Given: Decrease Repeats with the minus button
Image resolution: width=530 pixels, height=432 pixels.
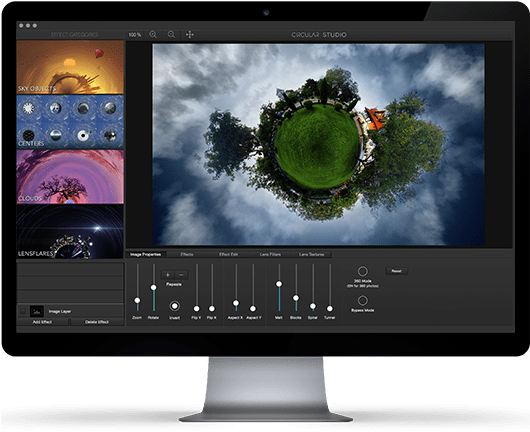Looking at the screenshot, I should coord(181,275).
